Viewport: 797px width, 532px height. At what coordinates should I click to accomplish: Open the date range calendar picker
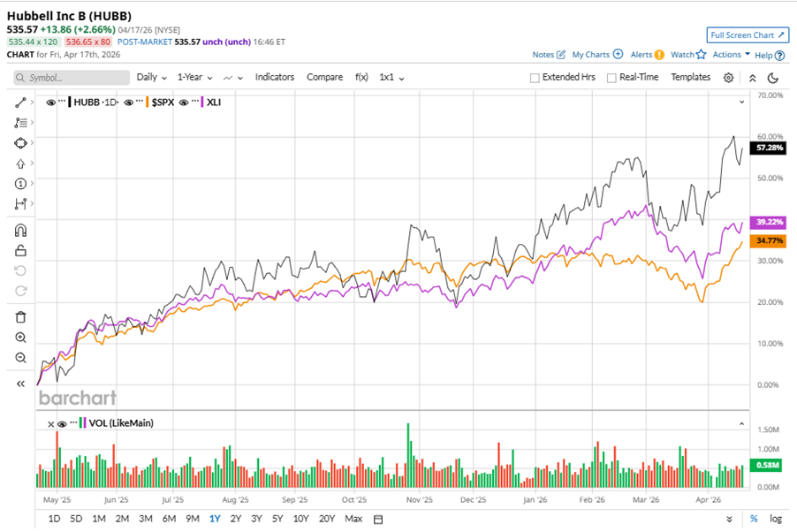(378, 519)
